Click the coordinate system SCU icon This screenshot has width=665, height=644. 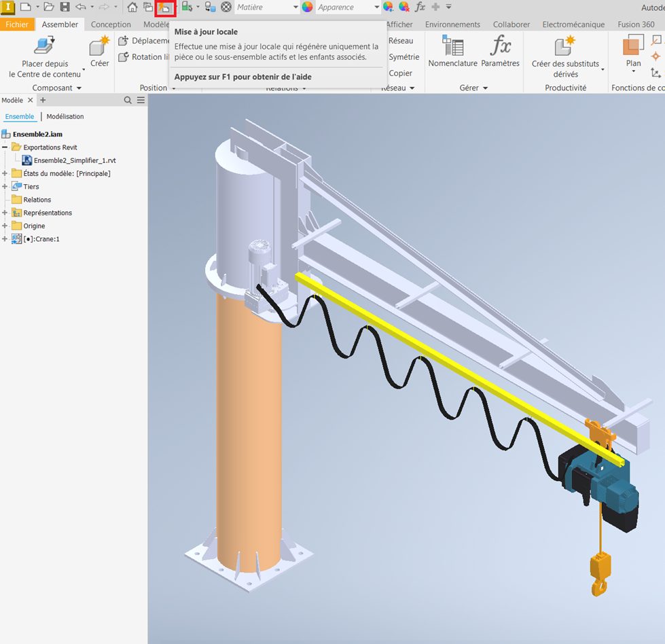coord(656,73)
